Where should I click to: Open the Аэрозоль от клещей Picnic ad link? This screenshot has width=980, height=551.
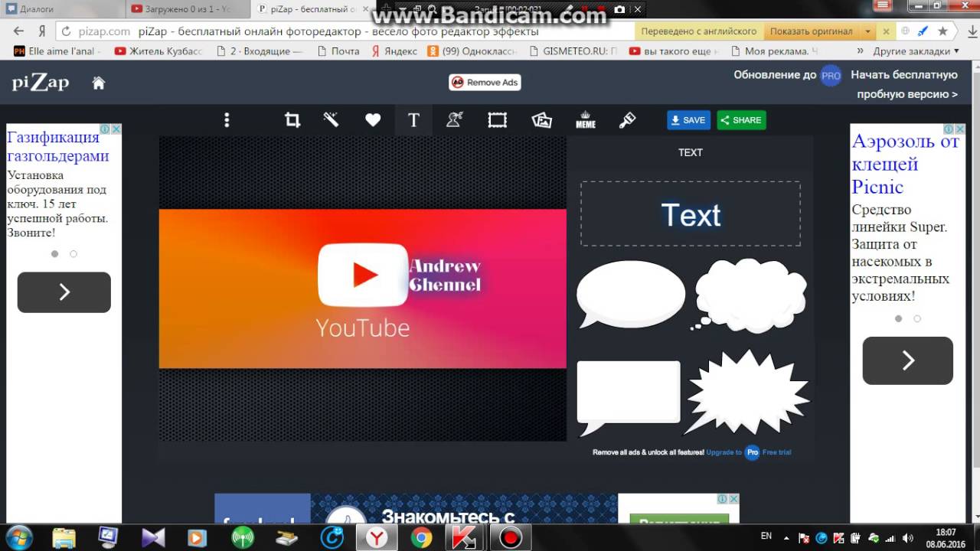coord(906,164)
